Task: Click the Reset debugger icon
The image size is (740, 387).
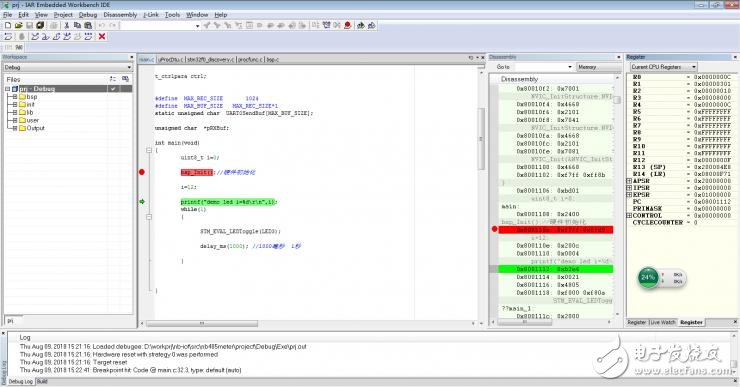Action: [8, 37]
